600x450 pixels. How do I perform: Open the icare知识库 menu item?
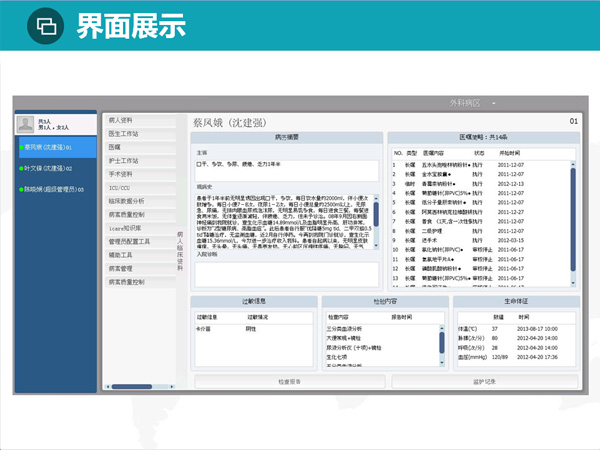pyautogui.click(x=140, y=228)
